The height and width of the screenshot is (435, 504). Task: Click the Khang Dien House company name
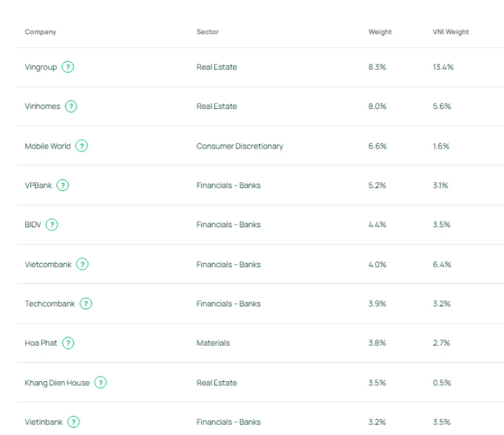tap(57, 383)
